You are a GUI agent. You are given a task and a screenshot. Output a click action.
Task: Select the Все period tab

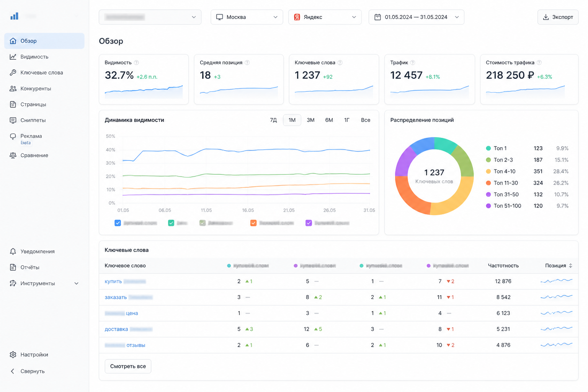pyautogui.click(x=366, y=120)
